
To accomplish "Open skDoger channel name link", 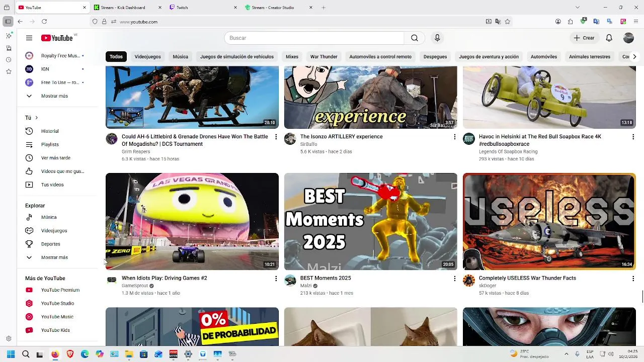I will coord(488,286).
